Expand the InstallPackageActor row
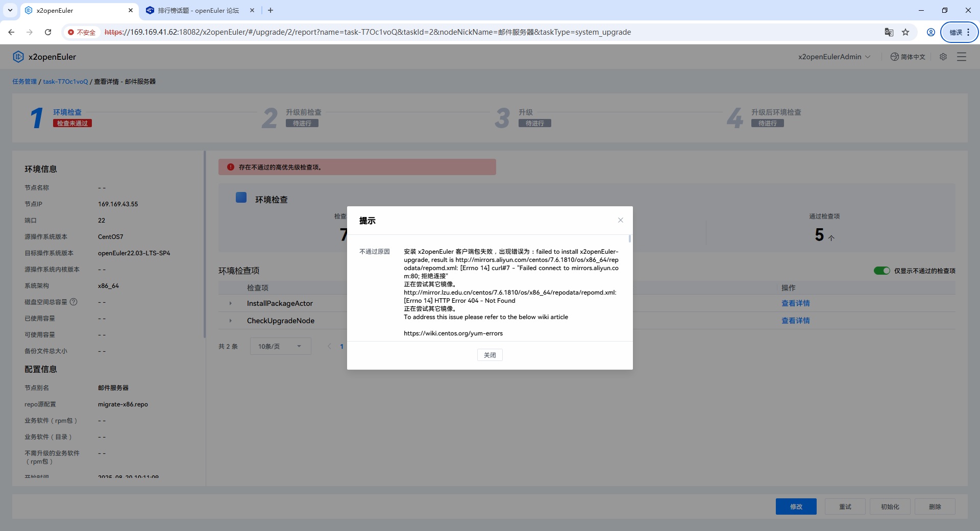 click(x=231, y=303)
